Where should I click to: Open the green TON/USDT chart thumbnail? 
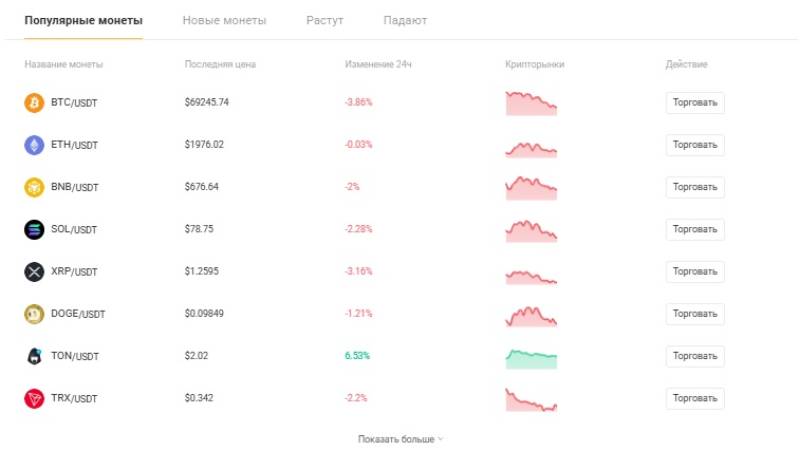pos(531,359)
